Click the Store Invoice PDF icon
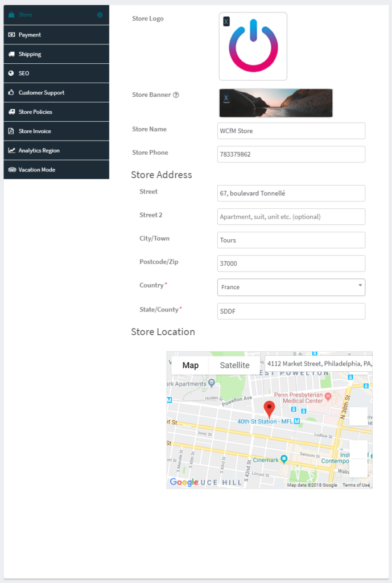The height and width of the screenshot is (583, 392). pos(11,132)
